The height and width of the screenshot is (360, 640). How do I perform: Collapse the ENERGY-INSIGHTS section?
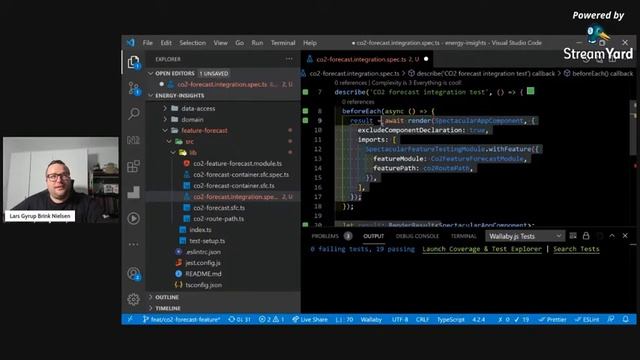pyautogui.click(x=151, y=96)
